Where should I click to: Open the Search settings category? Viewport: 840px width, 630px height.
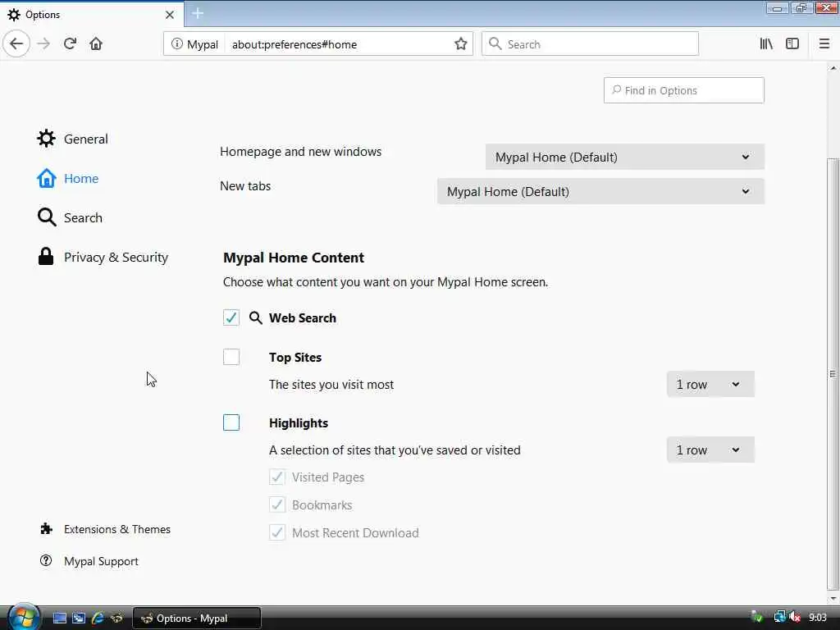[70, 217]
